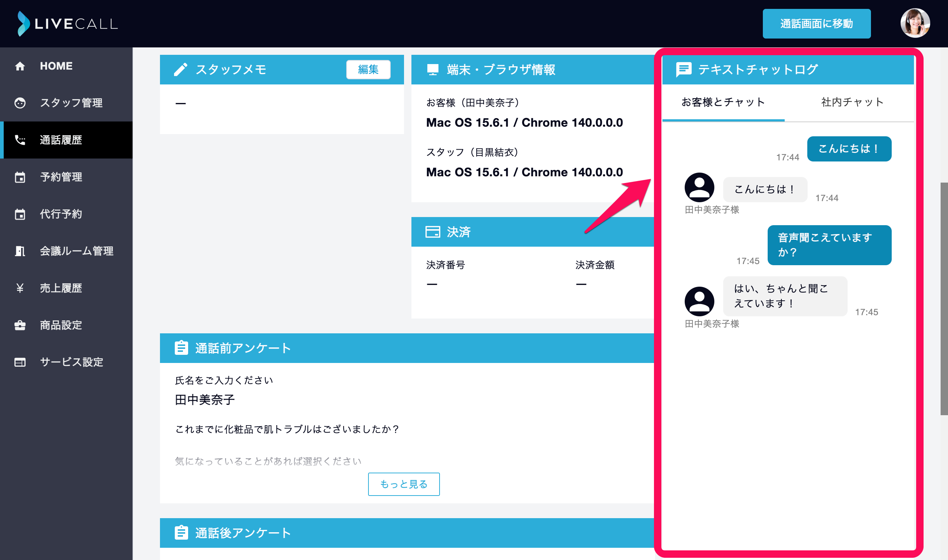Open 代行予約 menu item
Image resolution: width=948 pixels, height=560 pixels.
(x=66, y=214)
